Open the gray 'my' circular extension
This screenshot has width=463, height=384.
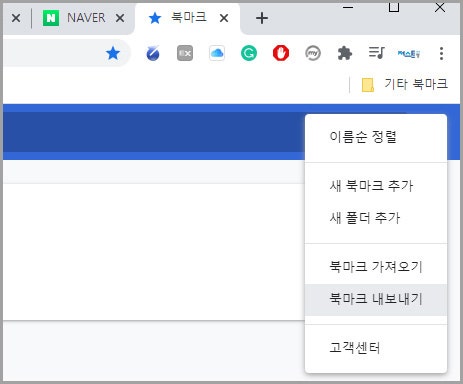coord(313,53)
